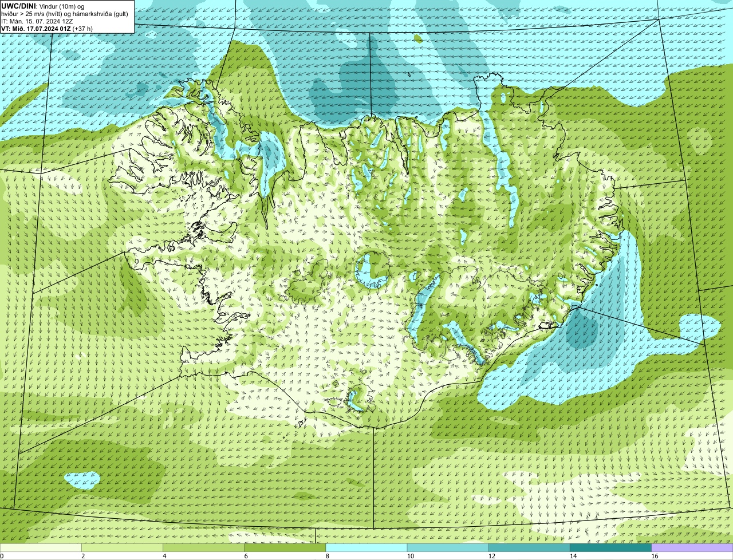Click the 'IT: Mán. 15. 07. 2024 12Z' line
This screenshot has width=733, height=560.
[x=37, y=21]
